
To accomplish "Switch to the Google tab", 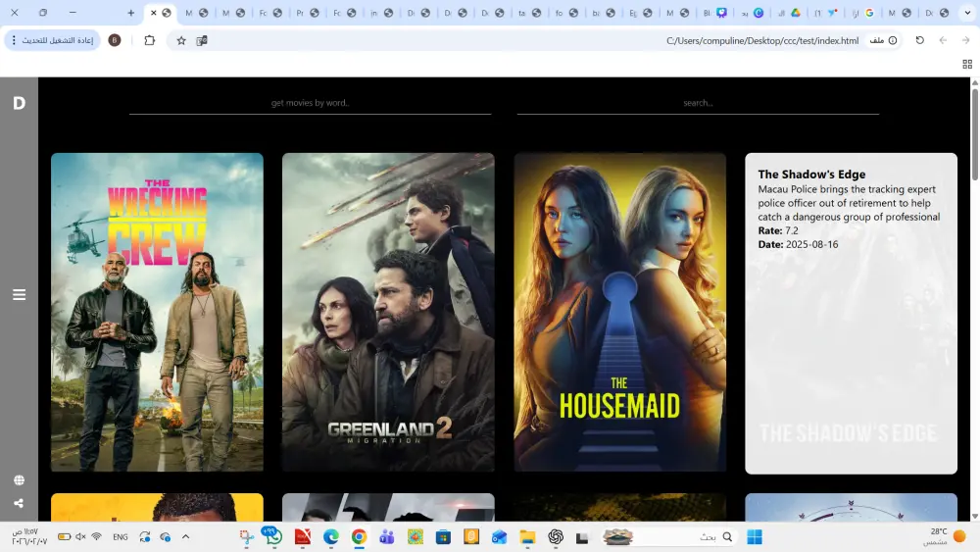I will pyautogui.click(x=868, y=13).
